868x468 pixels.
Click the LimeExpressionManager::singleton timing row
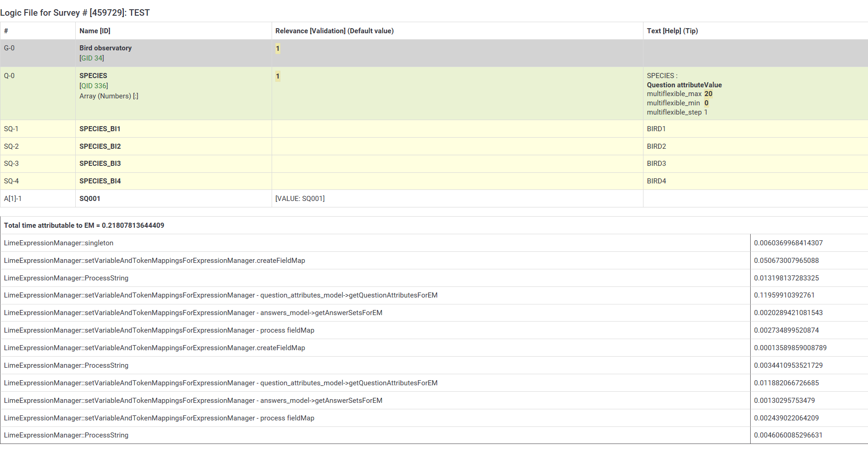pyautogui.click(x=59, y=243)
